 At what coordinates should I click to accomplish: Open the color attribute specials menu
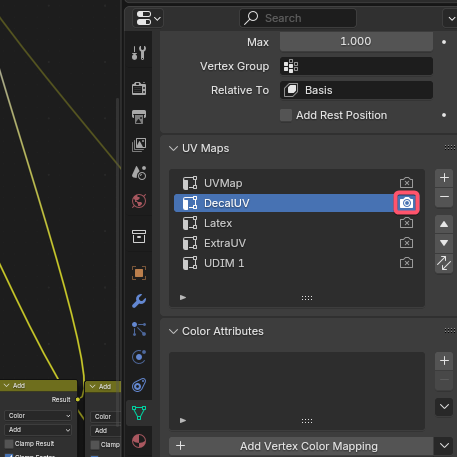pos(444,407)
